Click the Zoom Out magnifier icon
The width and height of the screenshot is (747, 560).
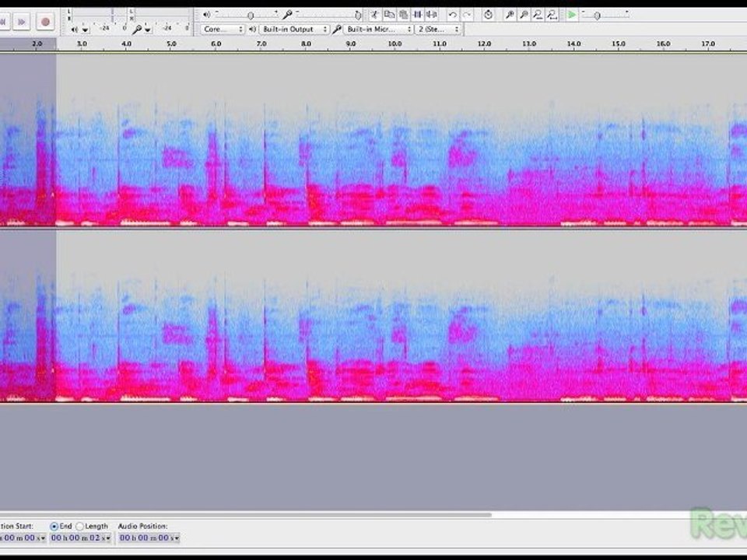(524, 15)
